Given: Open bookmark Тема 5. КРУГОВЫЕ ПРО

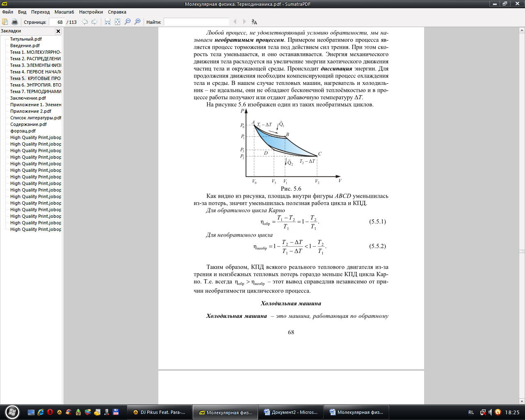Looking at the screenshot, I should [x=36, y=78].
